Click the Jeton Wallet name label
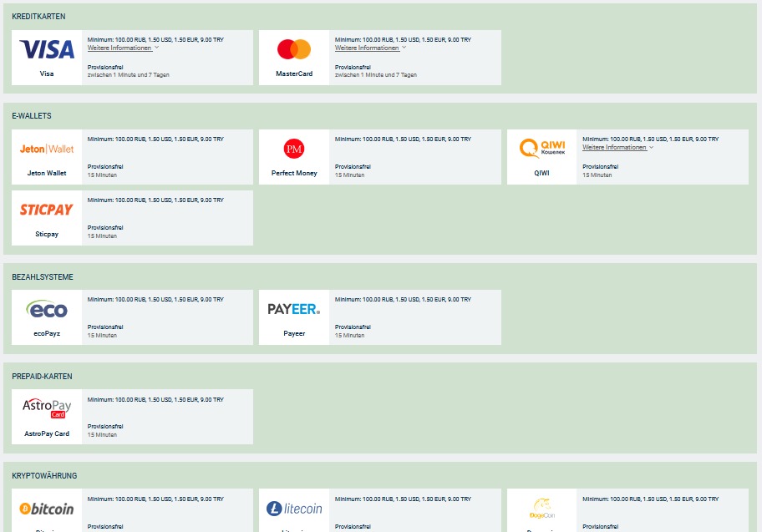The image size is (762, 532). [47, 173]
